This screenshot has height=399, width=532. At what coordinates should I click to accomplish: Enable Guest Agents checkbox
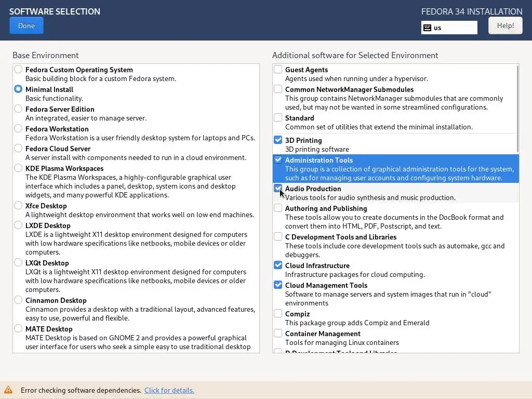coord(278,69)
